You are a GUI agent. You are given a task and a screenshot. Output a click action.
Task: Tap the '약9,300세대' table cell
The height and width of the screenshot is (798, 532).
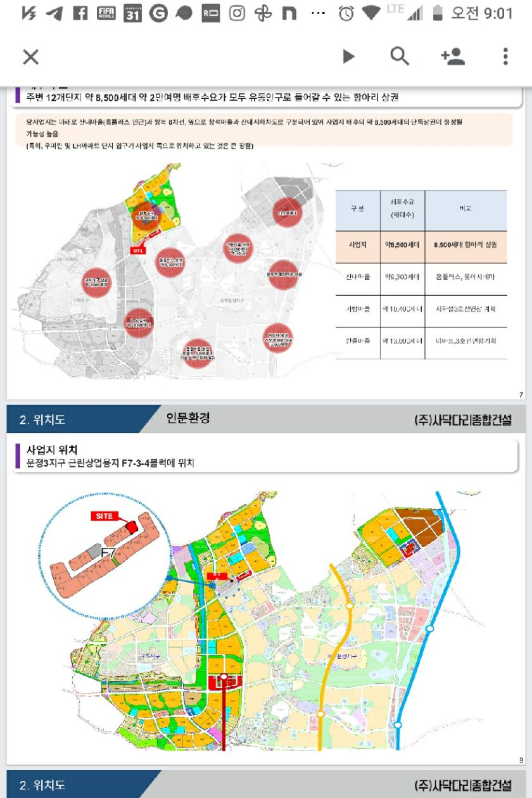(402, 279)
